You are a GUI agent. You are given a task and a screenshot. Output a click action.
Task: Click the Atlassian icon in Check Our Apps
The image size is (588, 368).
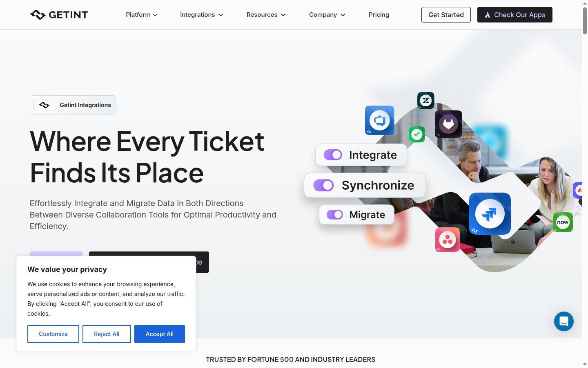pos(487,15)
